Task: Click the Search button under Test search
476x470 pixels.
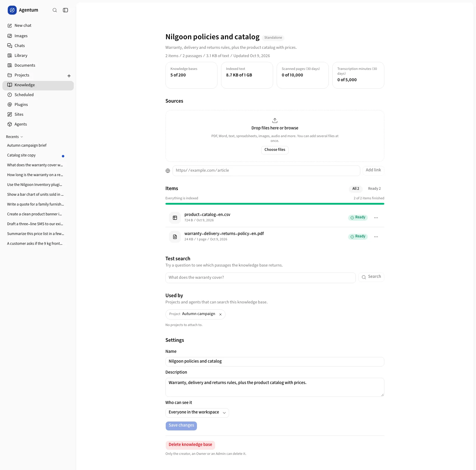Action: tap(371, 277)
